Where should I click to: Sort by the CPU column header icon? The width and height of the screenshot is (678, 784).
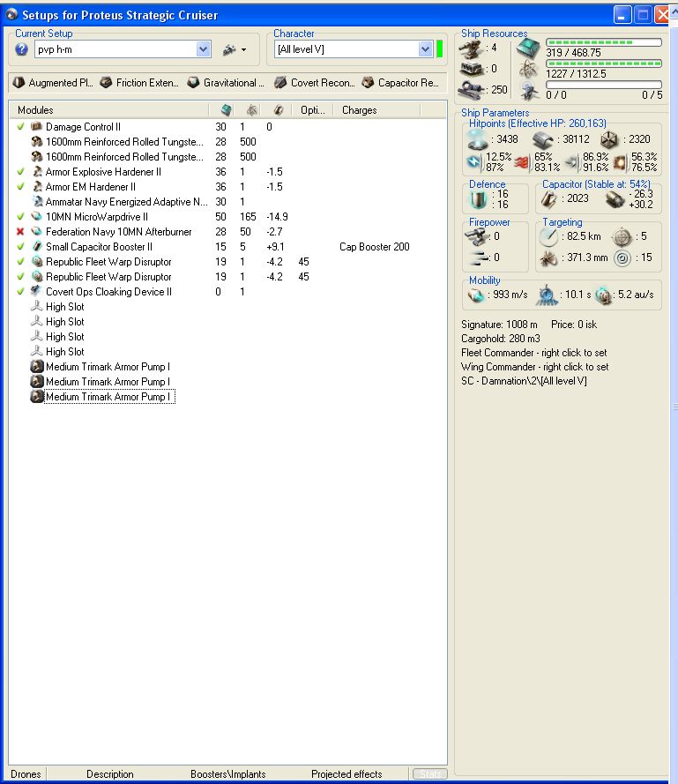(x=227, y=110)
